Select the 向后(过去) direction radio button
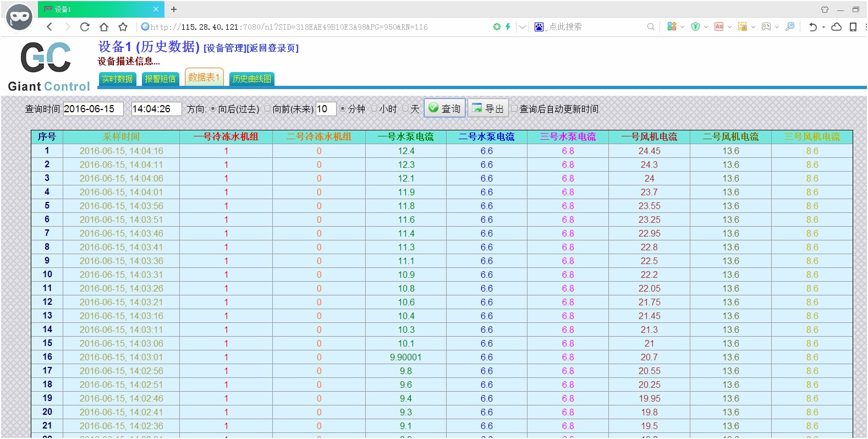Screen dimensions: 868x439 (213, 109)
